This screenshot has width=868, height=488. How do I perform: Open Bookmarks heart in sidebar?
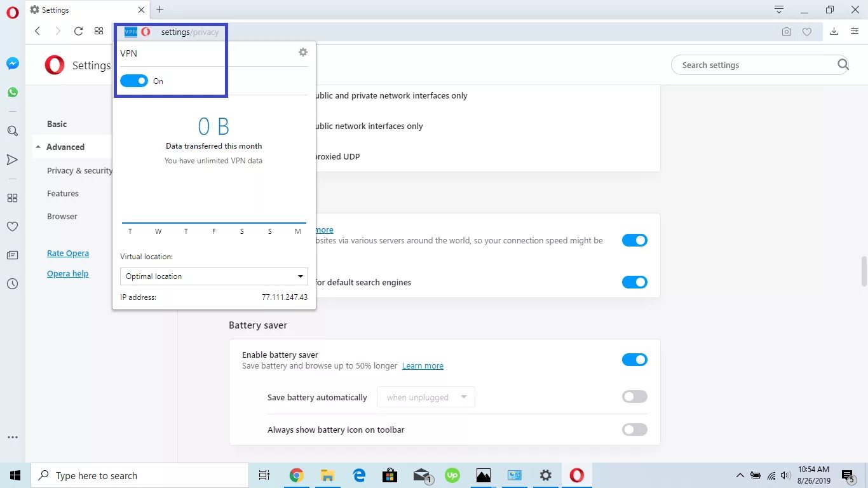pos(13,227)
